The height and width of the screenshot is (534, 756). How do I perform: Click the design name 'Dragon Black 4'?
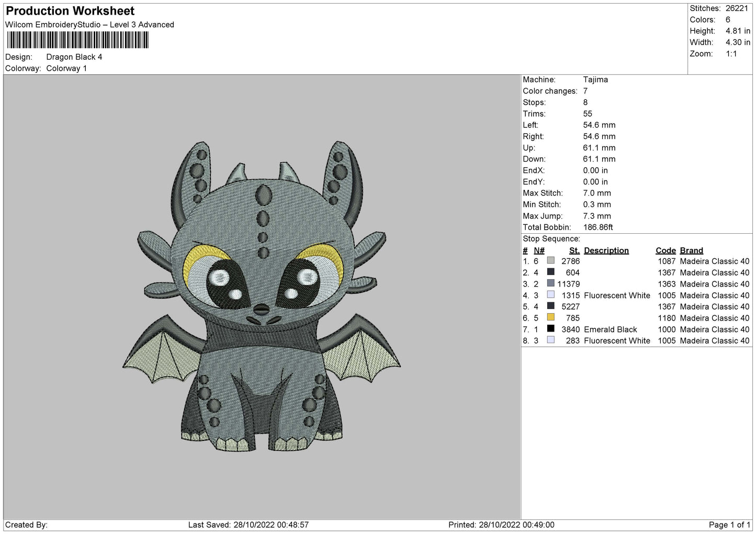74,57
